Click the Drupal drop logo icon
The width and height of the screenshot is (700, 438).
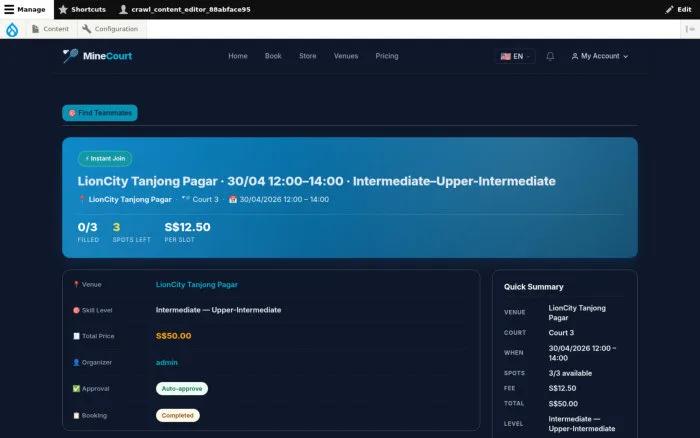point(12,29)
